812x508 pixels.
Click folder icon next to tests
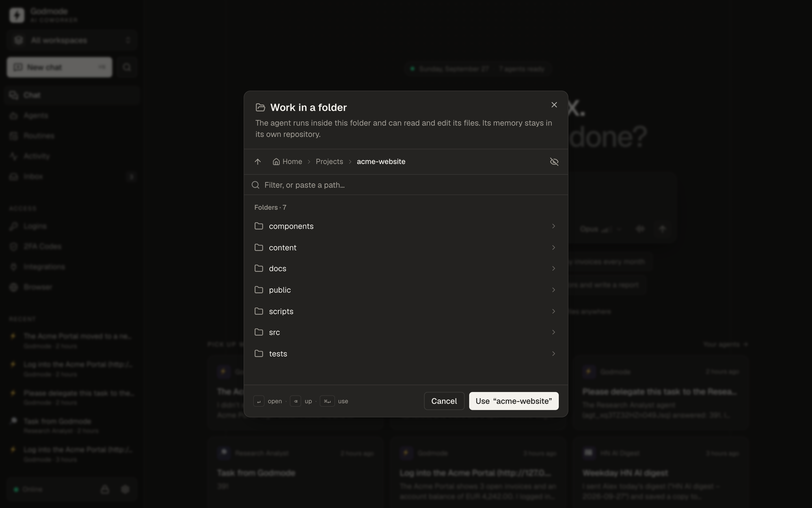point(259,353)
